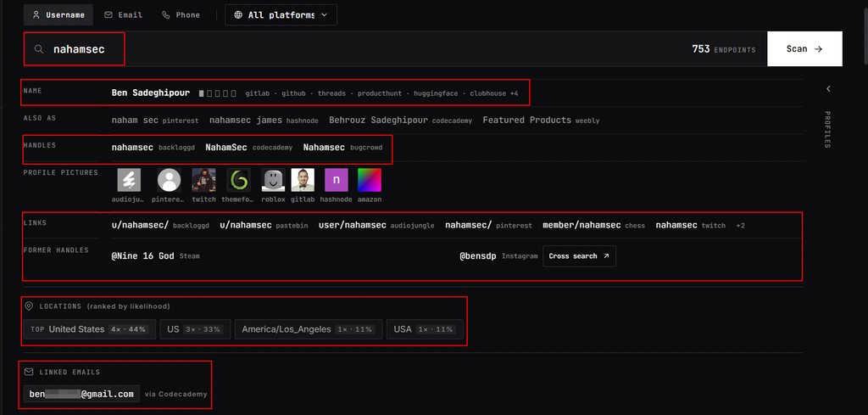Click the gitlab platform tag on name row
The height and width of the screenshot is (415, 868).
[x=258, y=93]
